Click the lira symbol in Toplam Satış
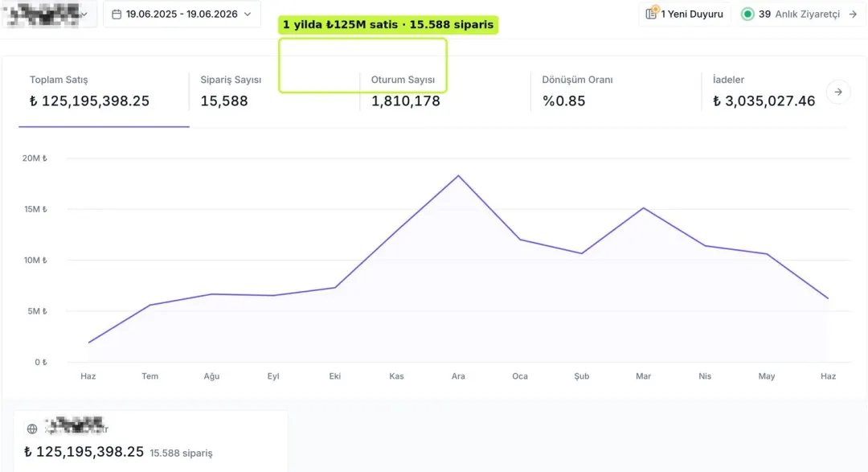The width and height of the screenshot is (868, 472). [x=33, y=101]
